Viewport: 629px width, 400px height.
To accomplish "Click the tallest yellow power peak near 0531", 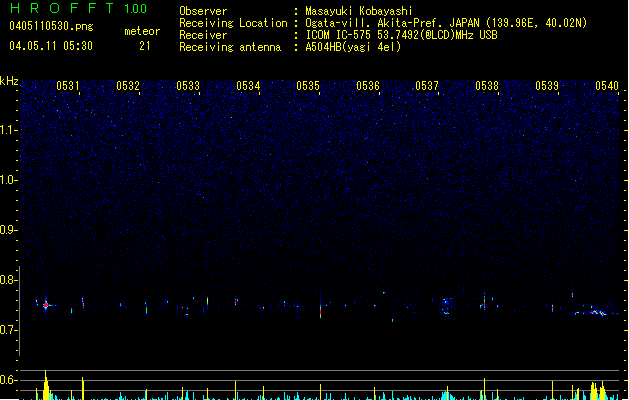I will (x=46, y=385).
